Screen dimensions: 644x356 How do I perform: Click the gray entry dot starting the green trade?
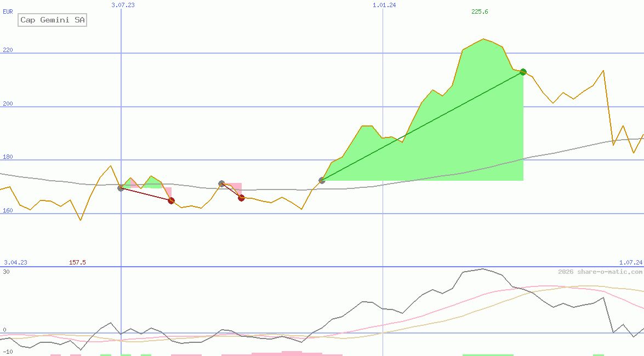322,180
